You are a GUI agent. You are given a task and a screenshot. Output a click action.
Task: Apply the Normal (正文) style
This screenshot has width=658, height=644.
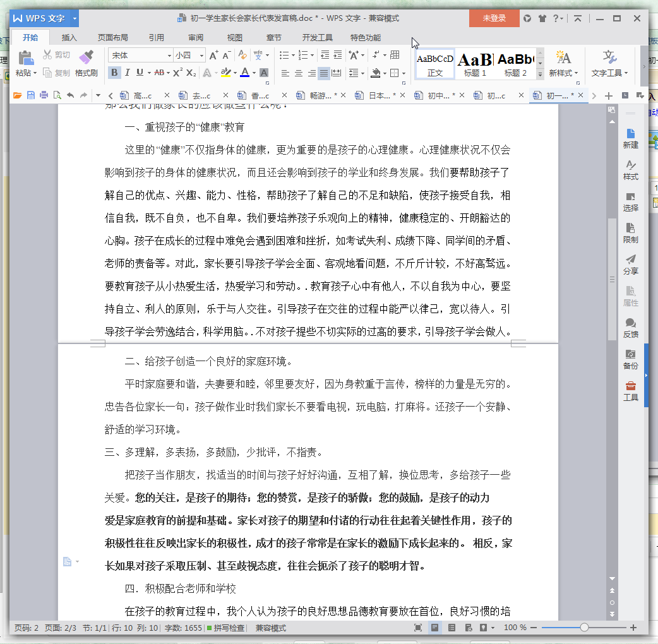pos(434,64)
